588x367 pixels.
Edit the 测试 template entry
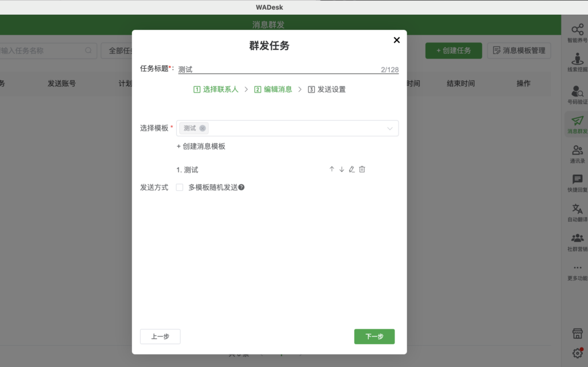point(352,169)
